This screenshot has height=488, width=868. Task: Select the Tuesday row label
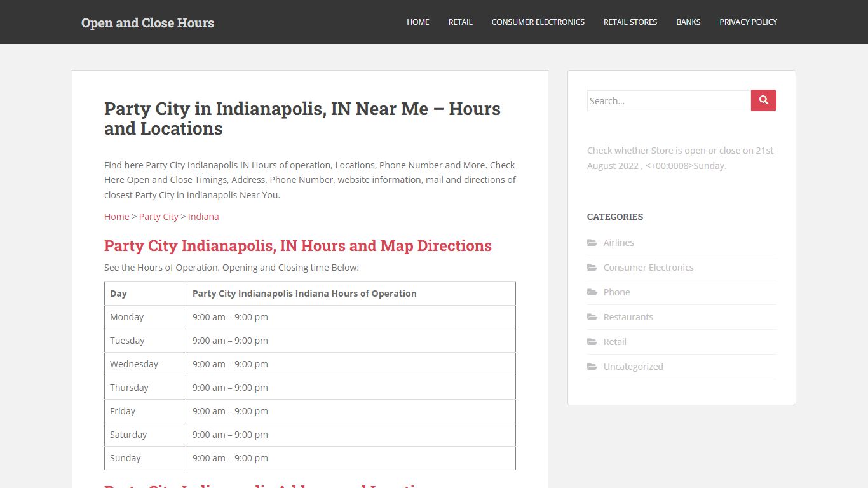[x=127, y=341]
